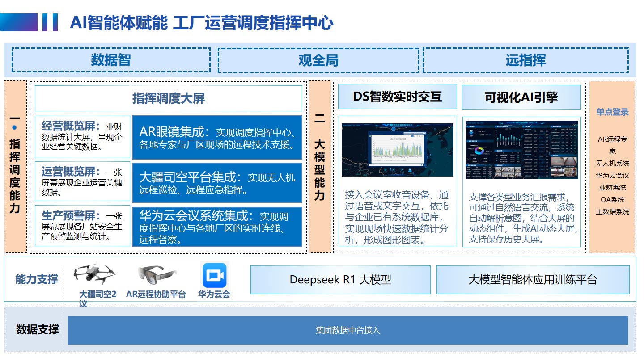Image resolution: width=644 pixels, height=362 pixels.
Task: Click the AR glasses icon
Action: (x=157, y=275)
